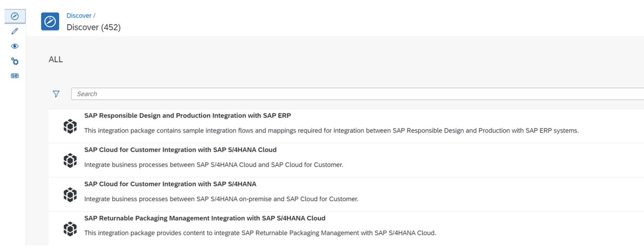644x252 pixels.
Task: Click description 'This integration package provides content to integrate'
Action: 260,233
